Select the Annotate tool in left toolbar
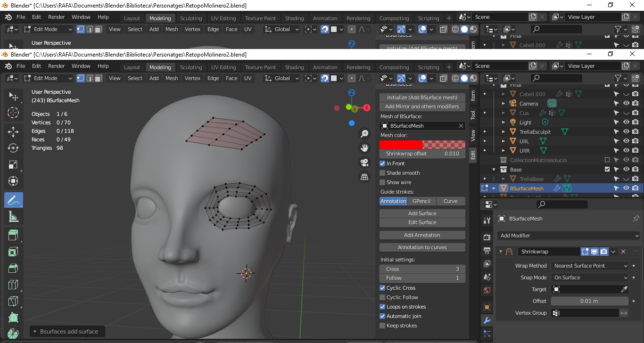This screenshot has height=343, width=644. (x=13, y=200)
